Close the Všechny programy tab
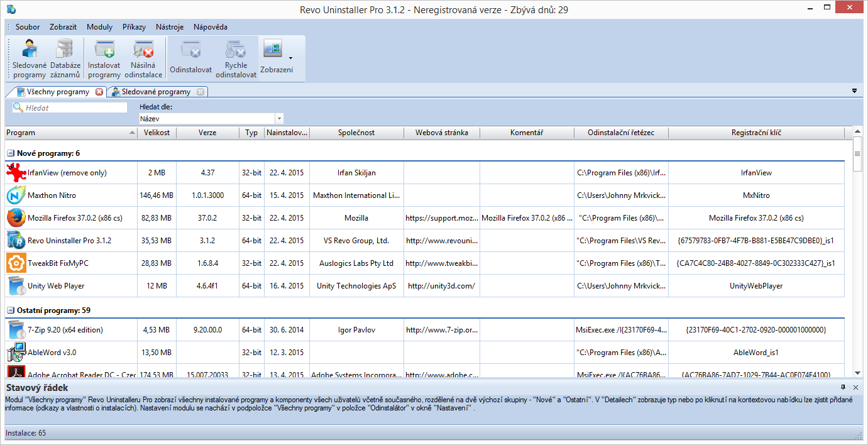Viewport: 868px width, 445px height. pyautogui.click(x=99, y=92)
